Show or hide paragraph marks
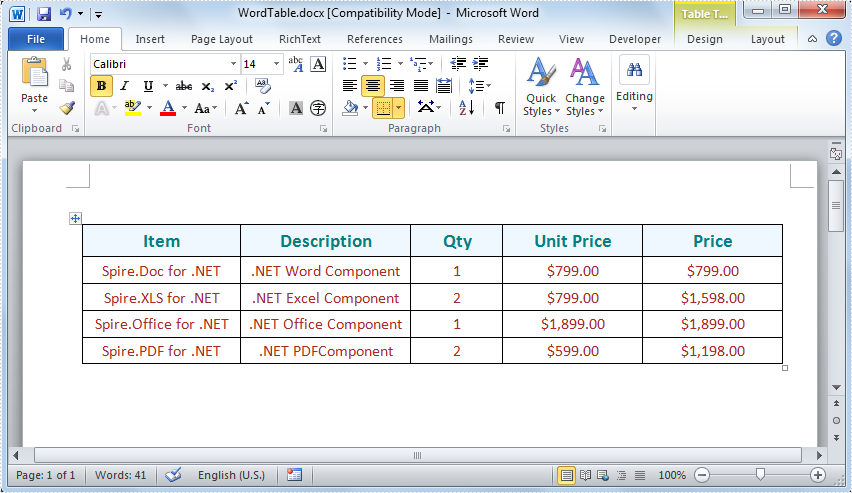This screenshot has width=852, height=493. tap(499, 108)
